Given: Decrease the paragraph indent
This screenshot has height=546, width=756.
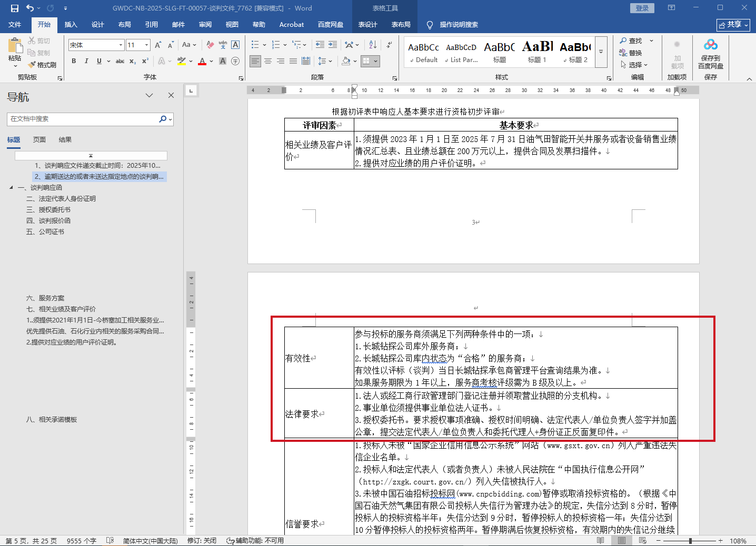Looking at the screenshot, I should click(x=320, y=45).
